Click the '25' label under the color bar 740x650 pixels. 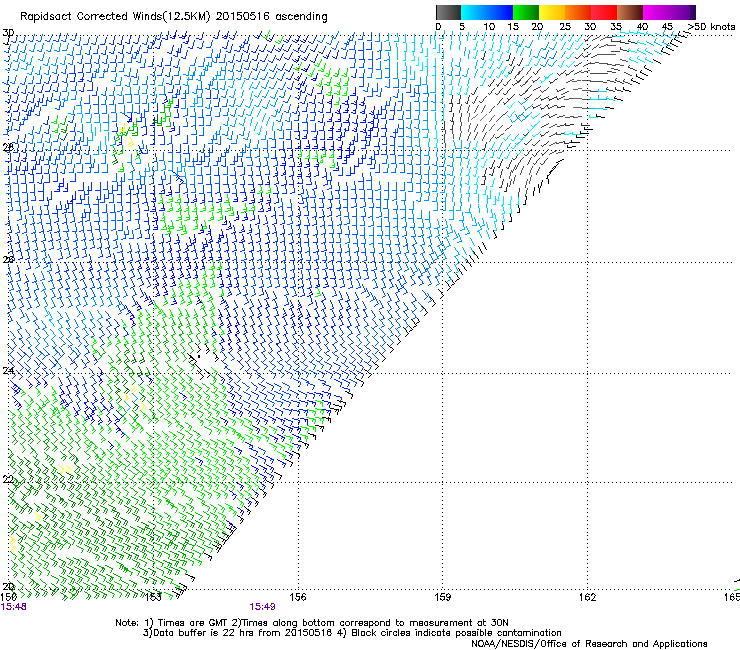click(x=564, y=27)
